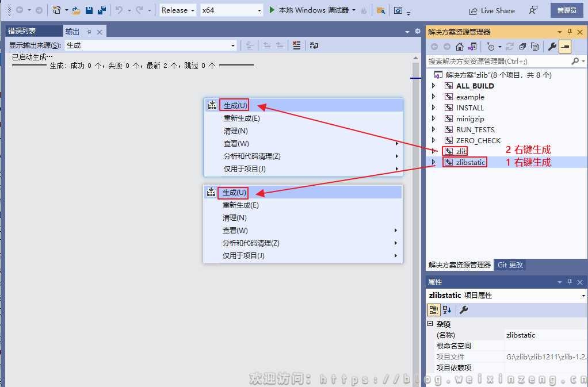This screenshot has height=387, width=588.
Task: Expand the ALL_BUILD project node
Action: [433, 86]
